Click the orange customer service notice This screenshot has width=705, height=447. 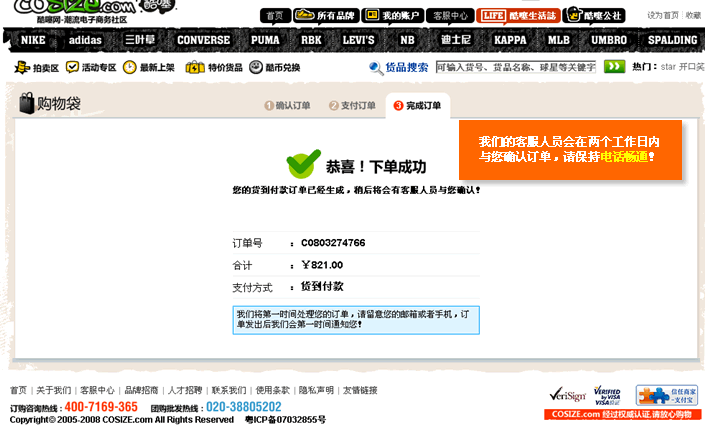coord(570,150)
